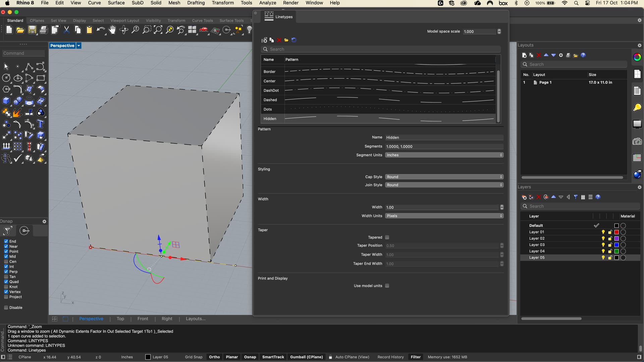Screen dimensions: 644x362
Task: Check the Tapered checkbox
Action: 387,237
